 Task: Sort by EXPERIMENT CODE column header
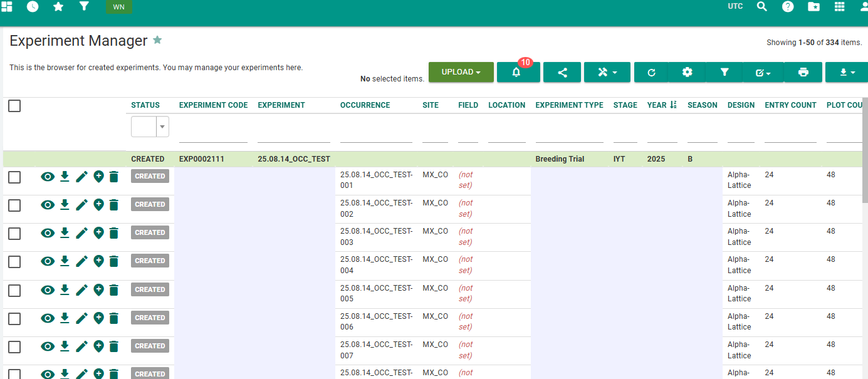pos(213,105)
